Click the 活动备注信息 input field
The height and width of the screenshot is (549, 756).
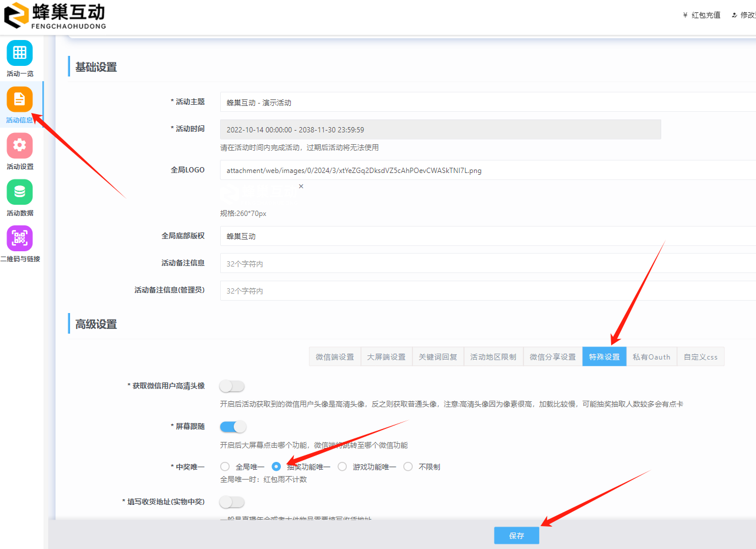tap(488, 263)
